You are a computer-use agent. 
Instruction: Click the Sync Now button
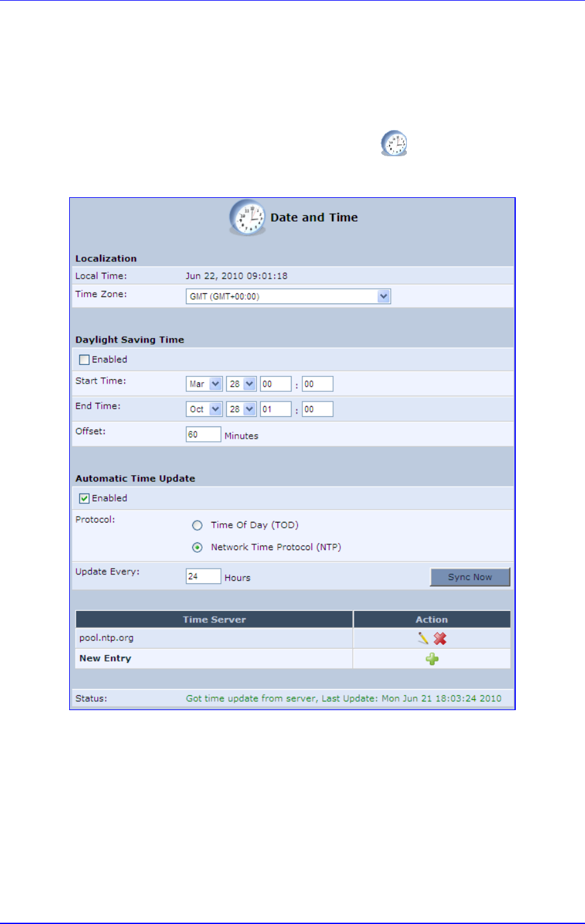pos(470,577)
